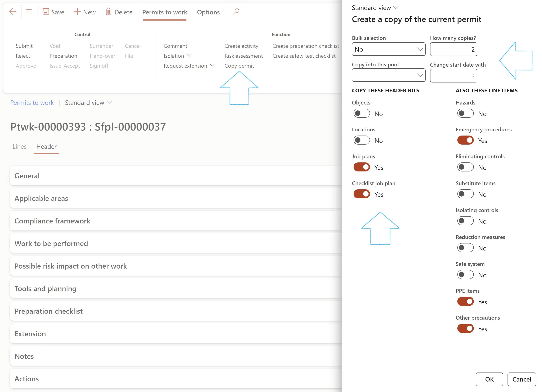Open the Bulk selection dropdown
542x392 pixels.
pyautogui.click(x=389, y=49)
